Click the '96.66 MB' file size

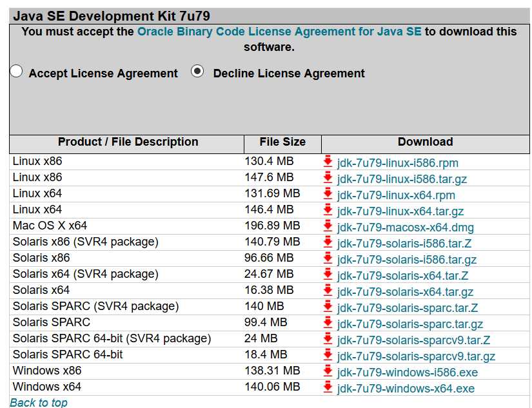269,258
